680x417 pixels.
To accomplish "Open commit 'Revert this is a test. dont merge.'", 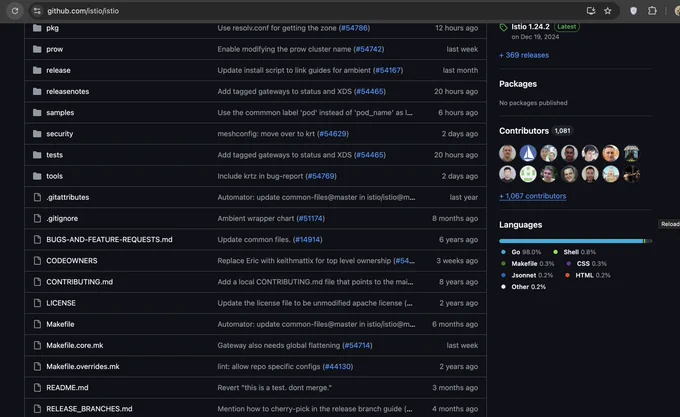I will [x=275, y=388].
